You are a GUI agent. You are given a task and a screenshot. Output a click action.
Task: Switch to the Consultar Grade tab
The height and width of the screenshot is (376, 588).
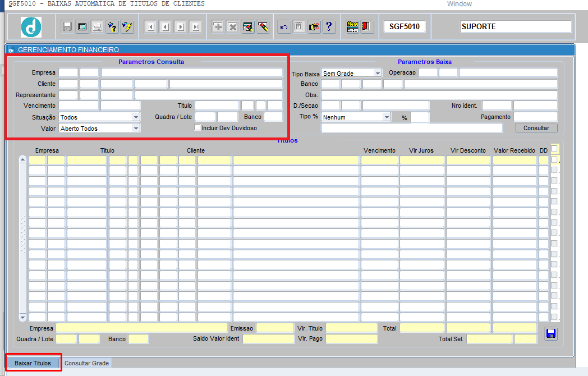click(x=86, y=363)
